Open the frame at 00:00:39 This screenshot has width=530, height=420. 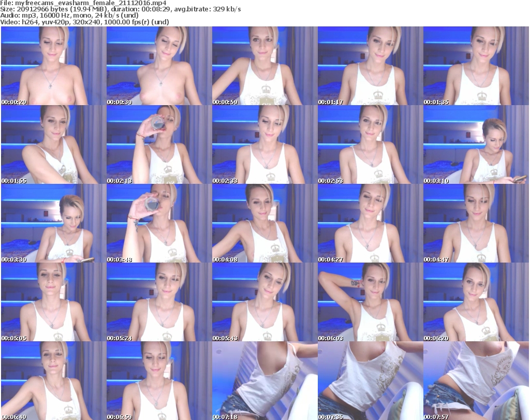[159, 66]
